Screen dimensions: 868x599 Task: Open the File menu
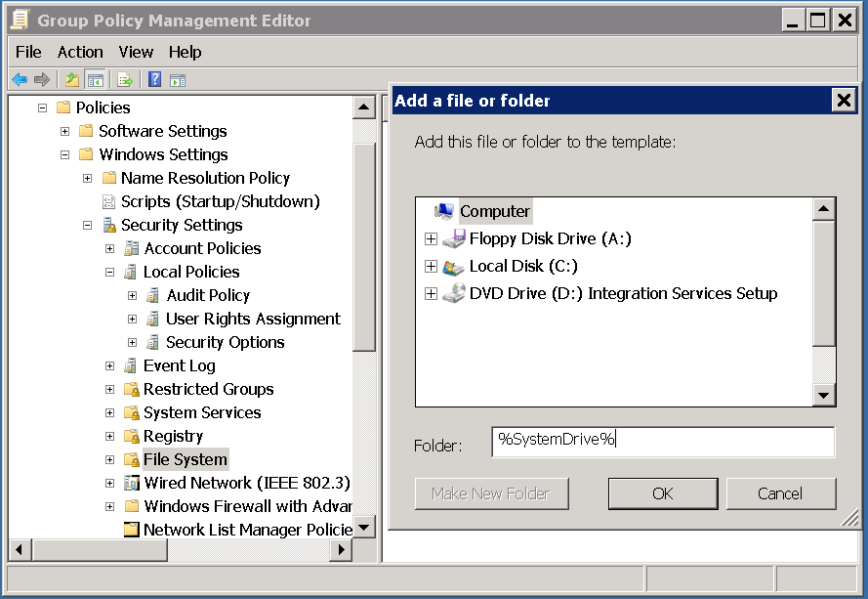pyautogui.click(x=28, y=52)
